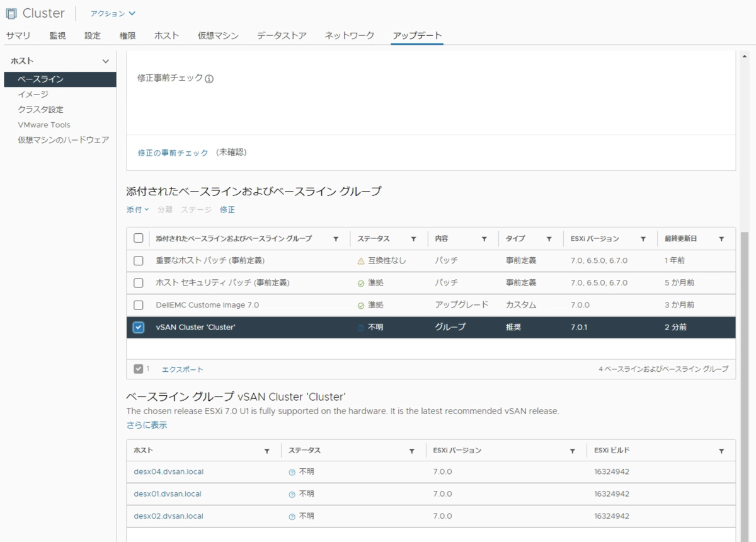756x542 pixels.
Task: Click unknown status icon on the vSAN Cluster row
Action: 361,328
